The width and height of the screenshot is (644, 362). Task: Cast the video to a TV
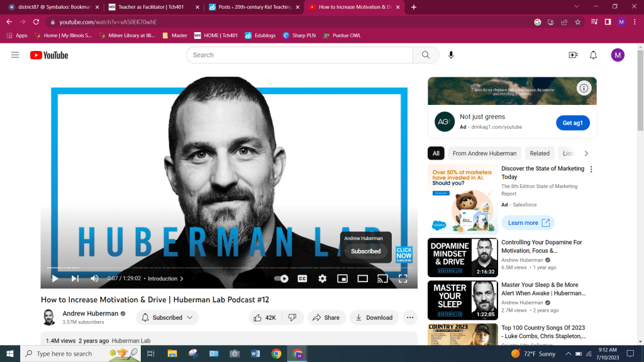(x=382, y=278)
